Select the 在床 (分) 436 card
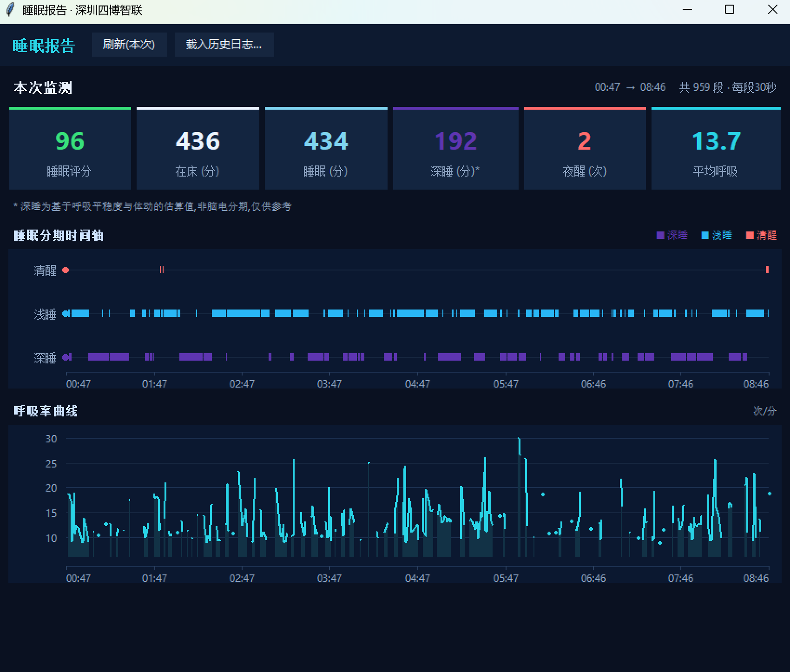The width and height of the screenshot is (790, 672). pos(198,149)
